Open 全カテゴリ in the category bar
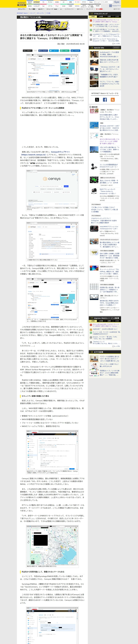 coord(117,9)
